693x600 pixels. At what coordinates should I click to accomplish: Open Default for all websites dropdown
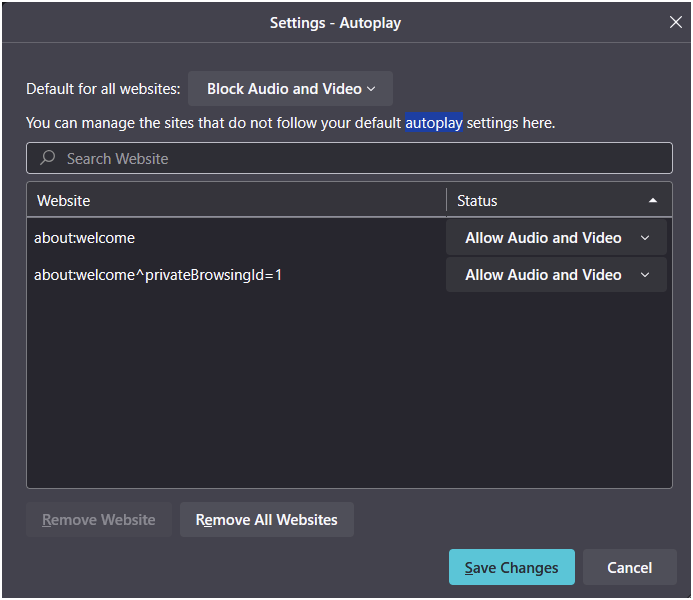coord(290,89)
